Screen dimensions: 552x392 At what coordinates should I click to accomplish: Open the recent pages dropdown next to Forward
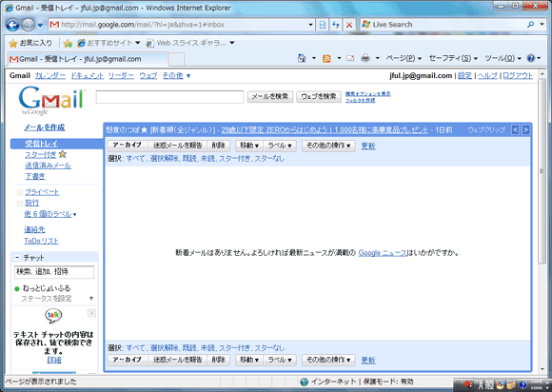(40, 25)
